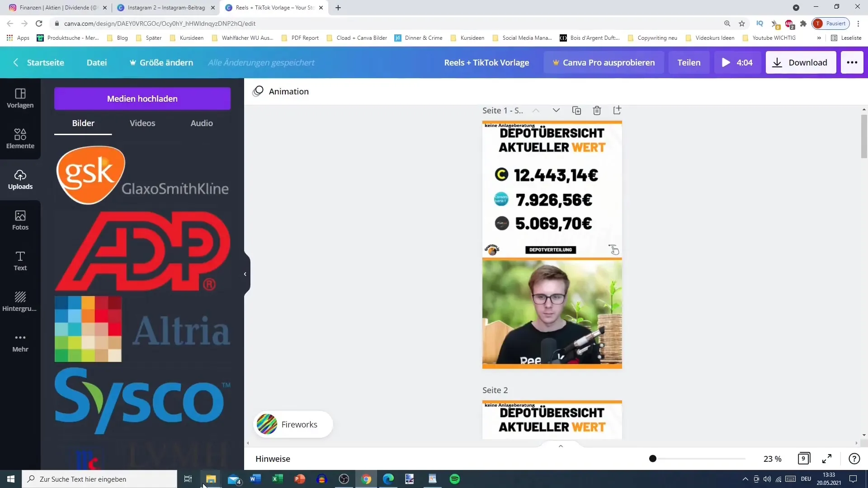Show hidden system tray icons

[x=745, y=479]
